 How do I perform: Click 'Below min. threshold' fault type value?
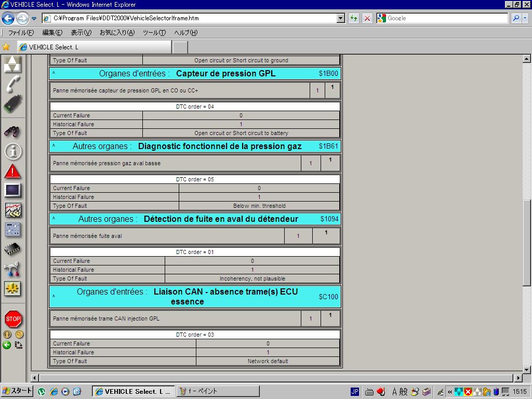point(259,206)
